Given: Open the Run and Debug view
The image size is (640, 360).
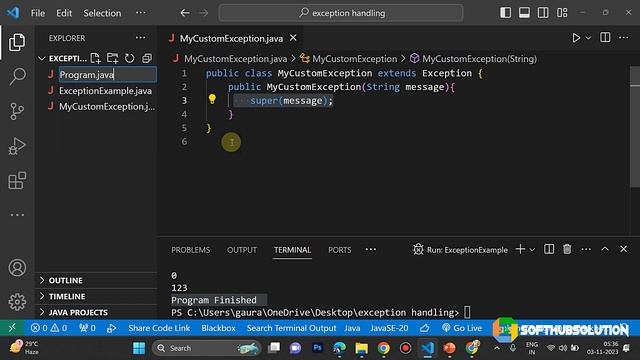Looking at the screenshot, I should (x=17, y=146).
